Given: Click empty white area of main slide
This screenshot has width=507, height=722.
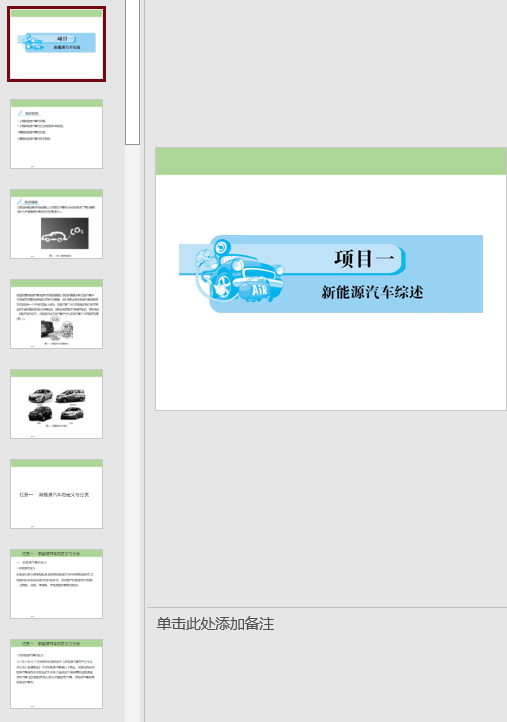Looking at the screenshot, I should click(331, 364).
